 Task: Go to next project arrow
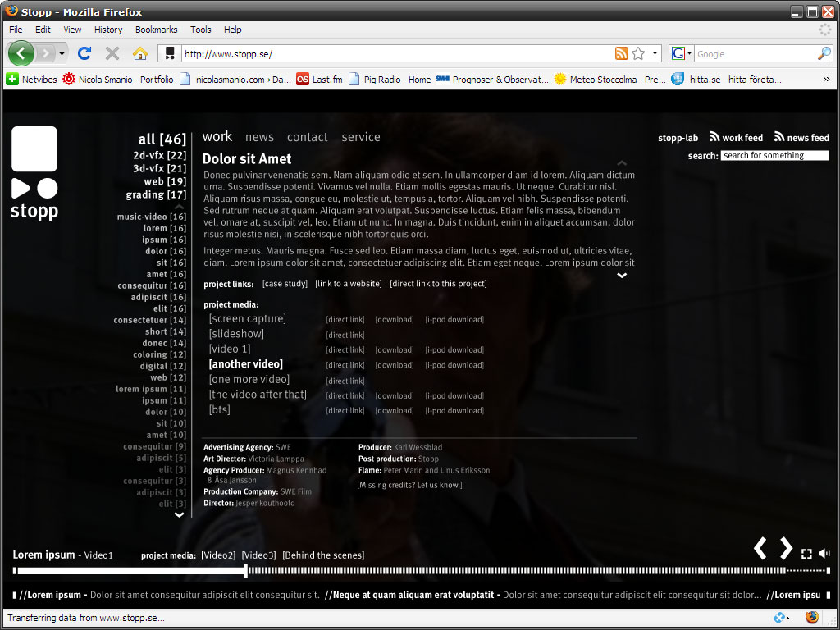(786, 549)
